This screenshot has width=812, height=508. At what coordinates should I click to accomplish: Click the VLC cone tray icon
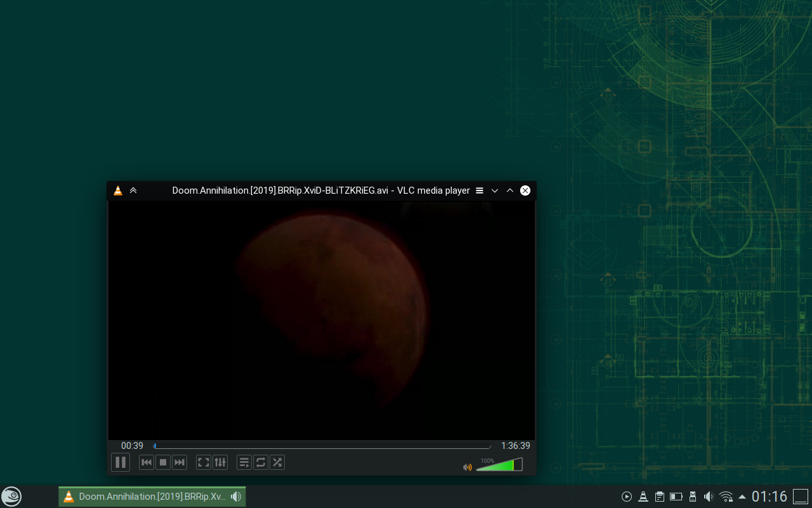643,497
